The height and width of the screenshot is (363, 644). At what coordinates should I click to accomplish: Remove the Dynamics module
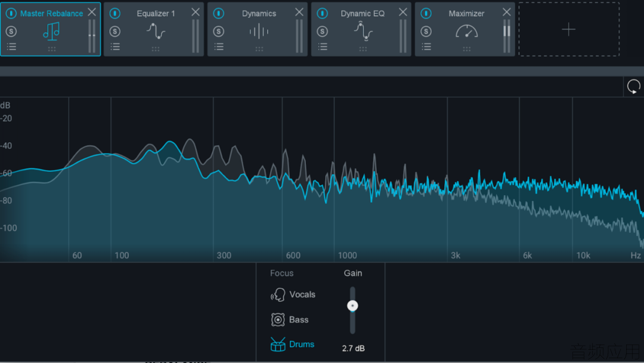point(299,13)
